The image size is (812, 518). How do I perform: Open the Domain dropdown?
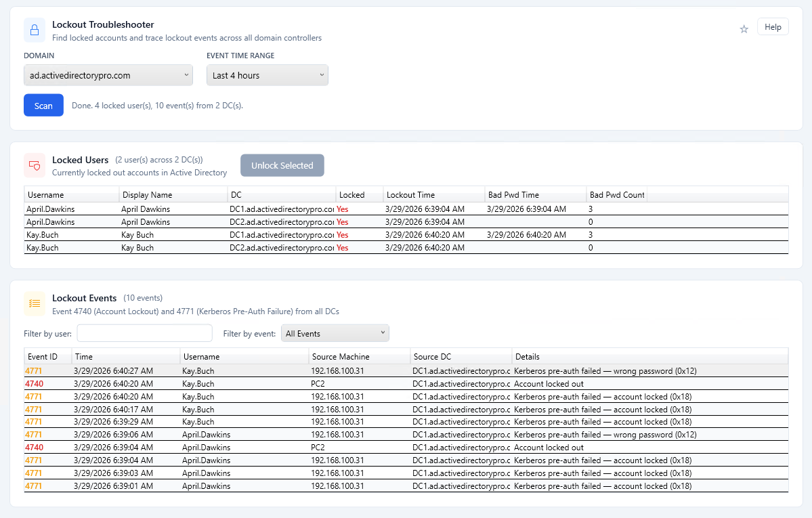(x=108, y=75)
